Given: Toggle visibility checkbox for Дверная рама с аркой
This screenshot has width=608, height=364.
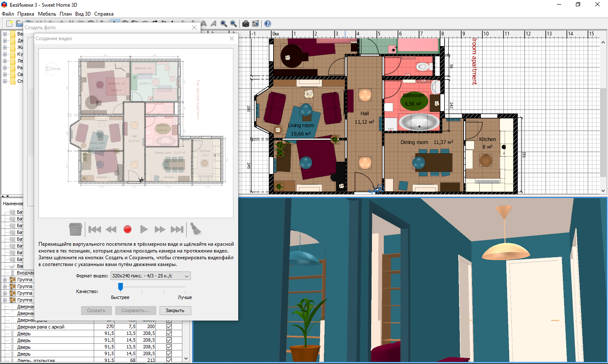Looking at the screenshot, I should coord(169,326).
